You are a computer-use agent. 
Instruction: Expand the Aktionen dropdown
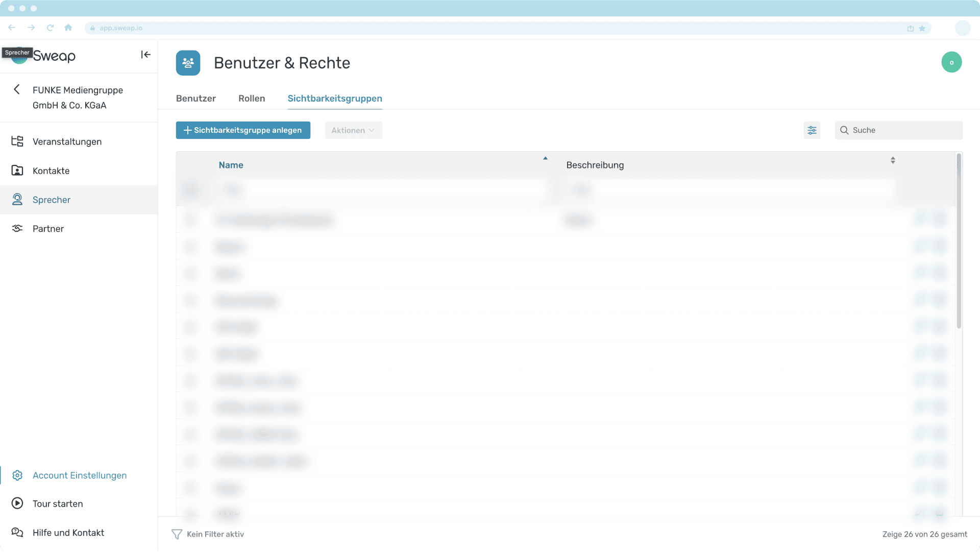[x=353, y=130]
